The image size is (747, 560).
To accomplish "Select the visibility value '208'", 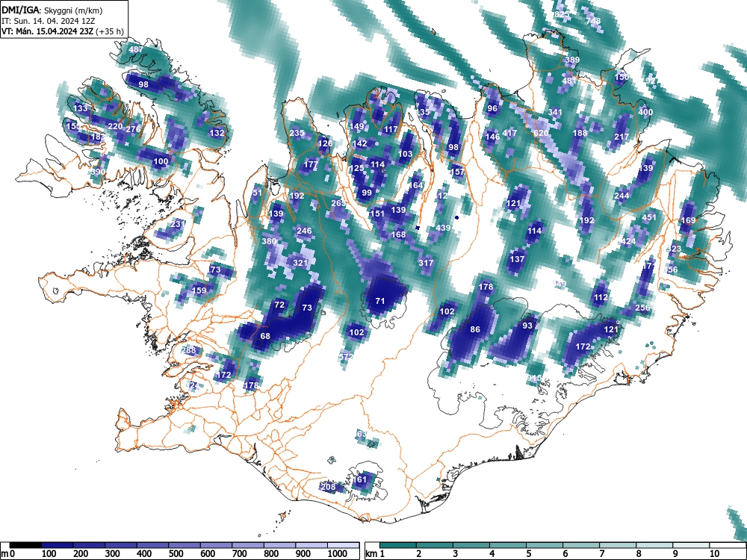I will [x=328, y=487].
